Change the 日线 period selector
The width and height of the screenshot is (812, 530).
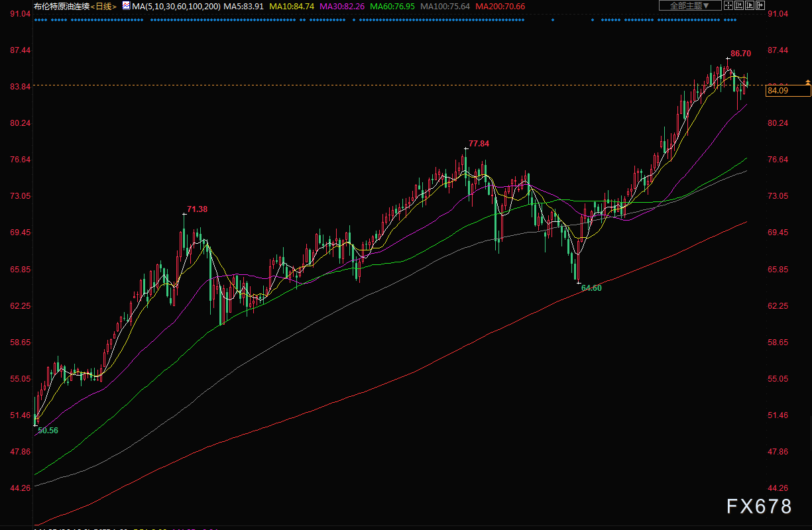coord(103,6)
